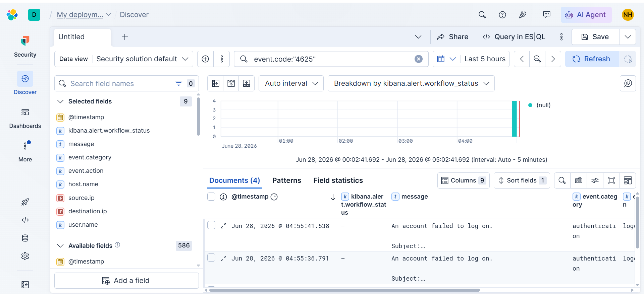Click the NH user avatar
This screenshot has width=644, height=294.
pyautogui.click(x=628, y=15)
